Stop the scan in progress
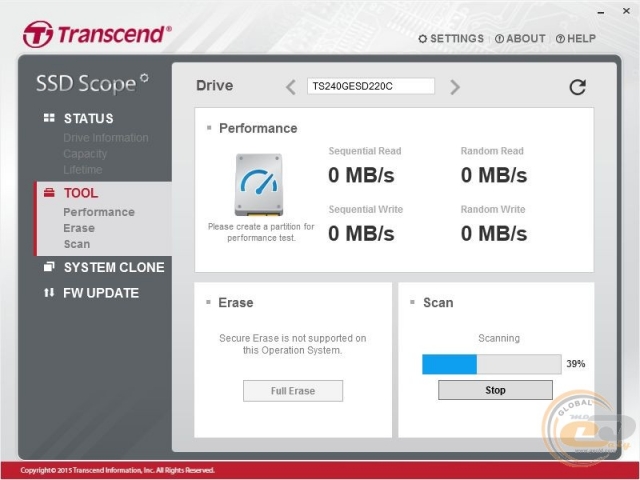 495,390
